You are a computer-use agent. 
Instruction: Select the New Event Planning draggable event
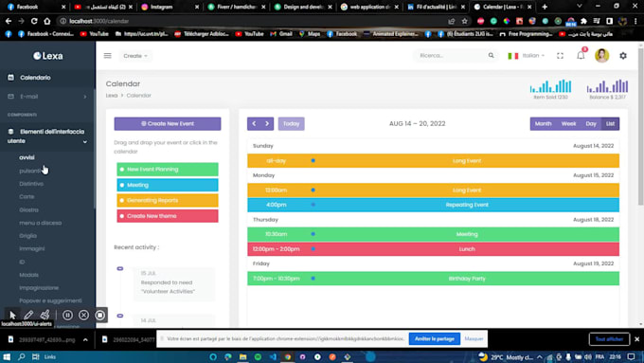pos(168,170)
